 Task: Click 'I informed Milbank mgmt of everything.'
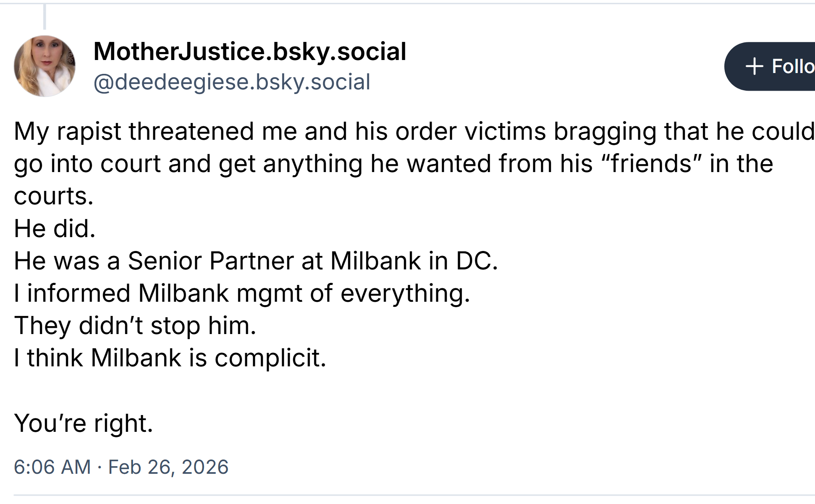coord(243,292)
